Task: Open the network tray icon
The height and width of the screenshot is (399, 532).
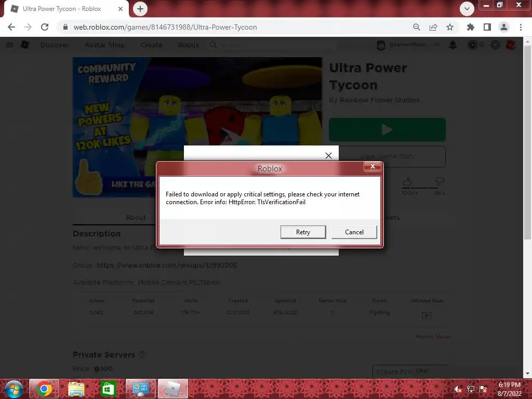Action: point(471,389)
